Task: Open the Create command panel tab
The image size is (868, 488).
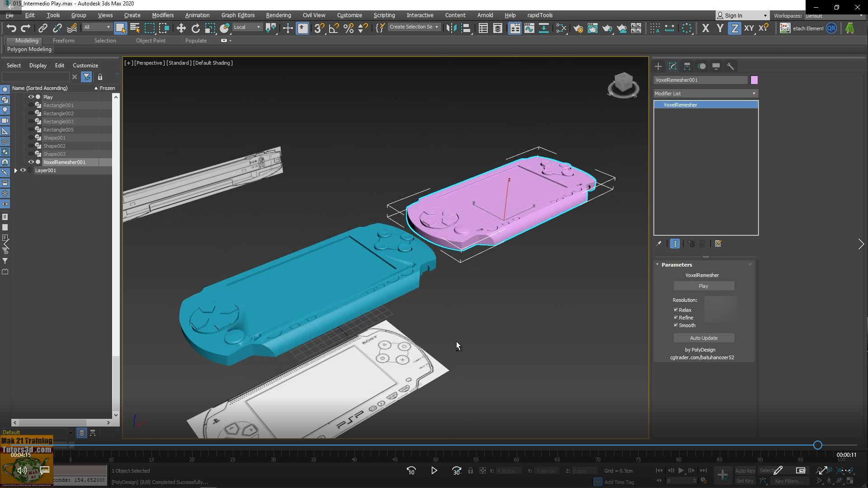Action: pyautogui.click(x=658, y=66)
